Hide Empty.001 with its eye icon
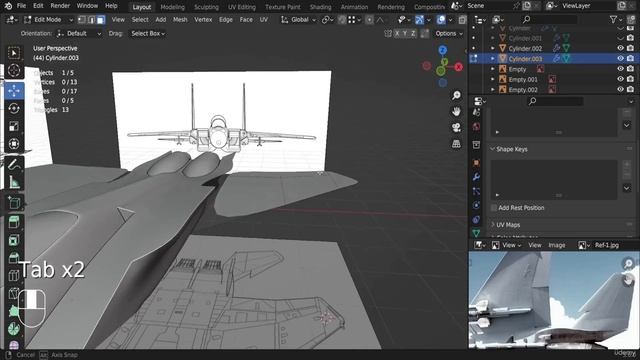This screenshot has width=640, height=360. point(620,79)
